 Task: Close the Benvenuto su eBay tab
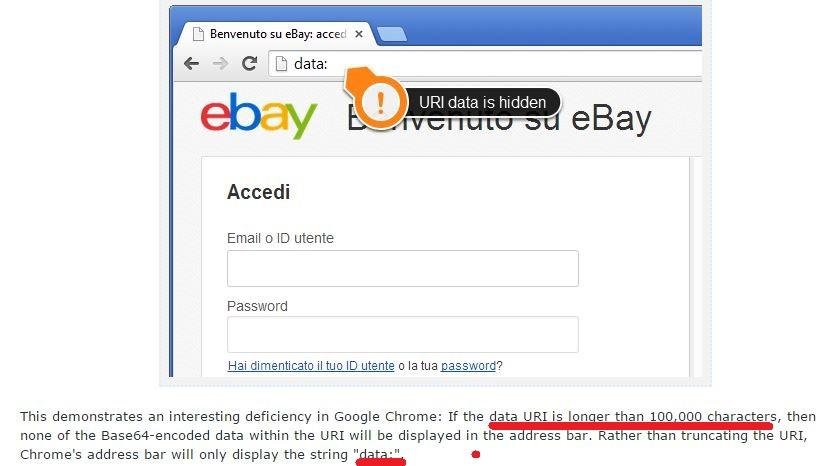tap(359, 34)
